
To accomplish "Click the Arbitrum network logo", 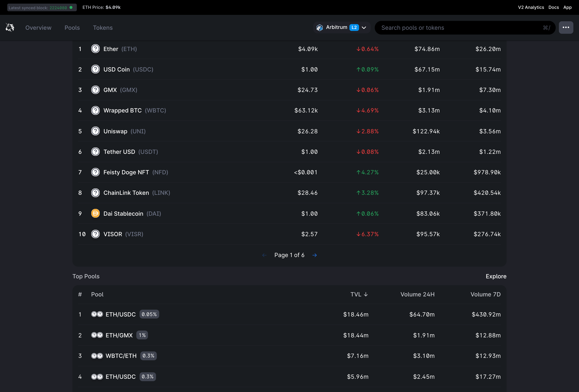I will (x=320, y=27).
